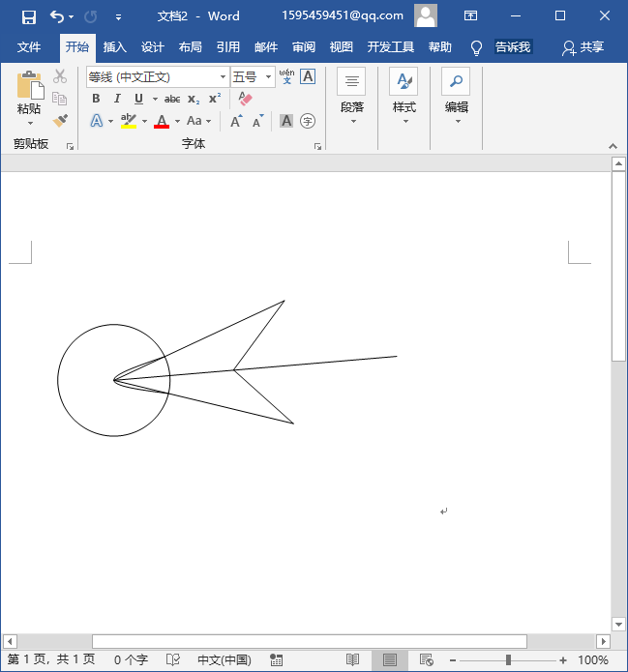
Task: Open the Styles (样式) gallery dropdown
Action: point(404,97)
